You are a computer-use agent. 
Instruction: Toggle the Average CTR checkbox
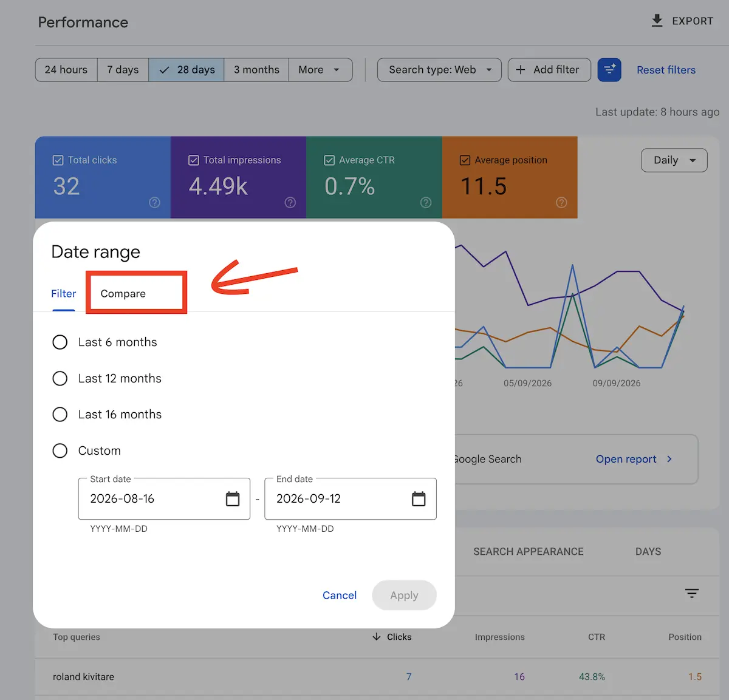pos(329,160)
